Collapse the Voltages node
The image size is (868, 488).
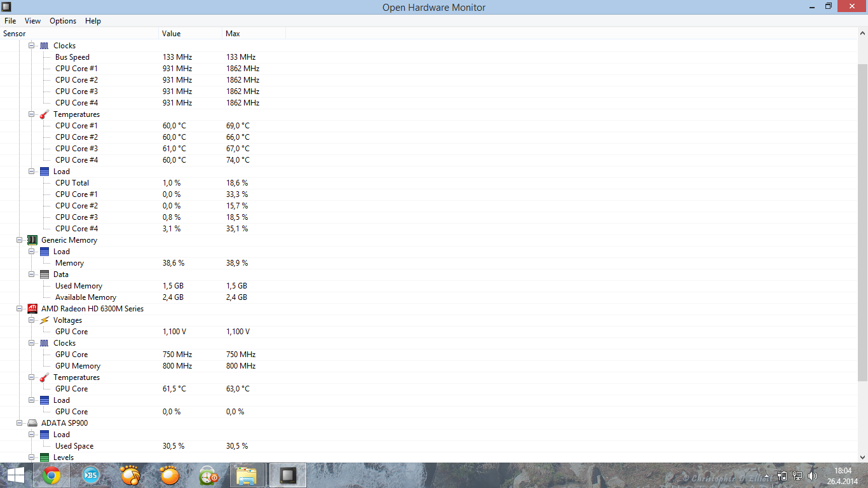point(31,320)
